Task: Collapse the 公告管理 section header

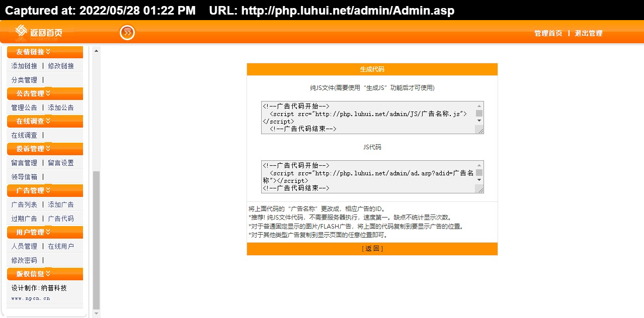Action: (45, 93)
